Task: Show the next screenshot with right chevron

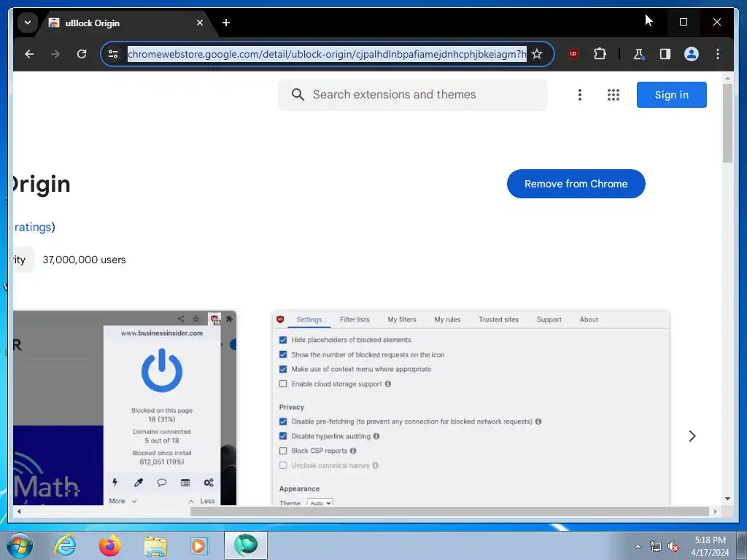Action: [x=692, y=436]
